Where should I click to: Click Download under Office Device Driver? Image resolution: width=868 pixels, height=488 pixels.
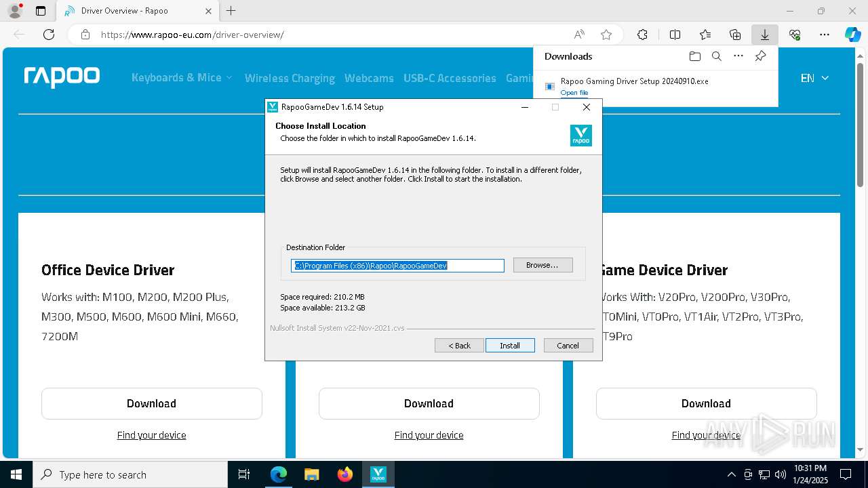point(152,403)
